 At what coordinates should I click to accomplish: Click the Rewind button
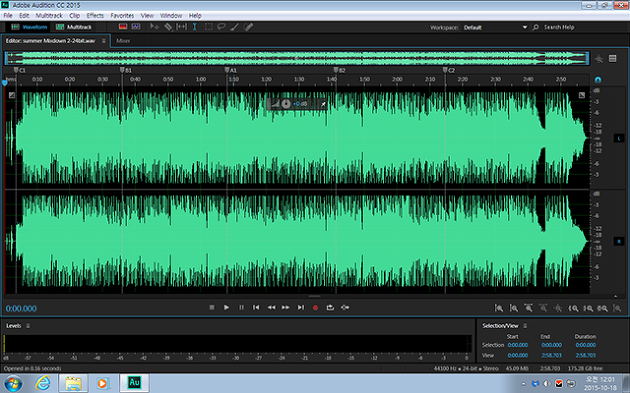coord(271,307)
